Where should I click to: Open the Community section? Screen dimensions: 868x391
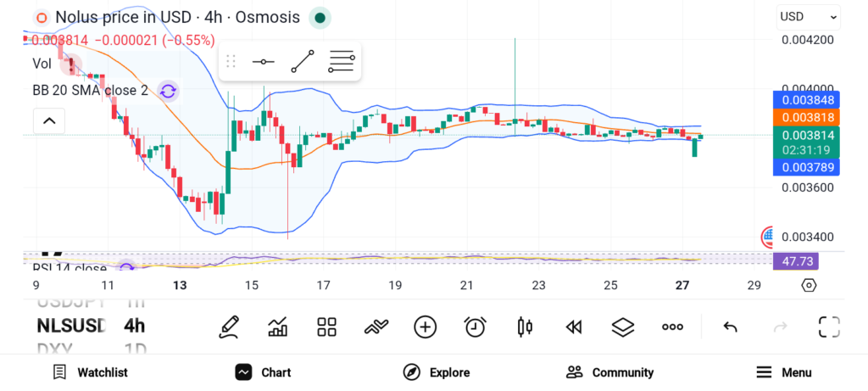pyautogui.click(x=609, y=372)
